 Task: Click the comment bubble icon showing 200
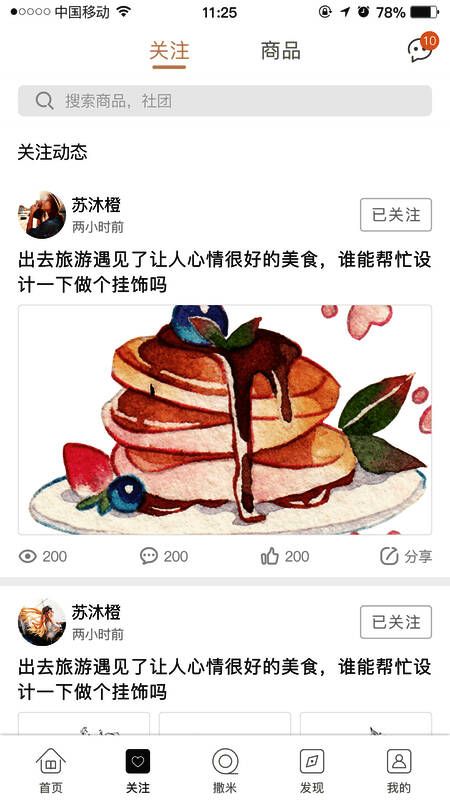149,556
